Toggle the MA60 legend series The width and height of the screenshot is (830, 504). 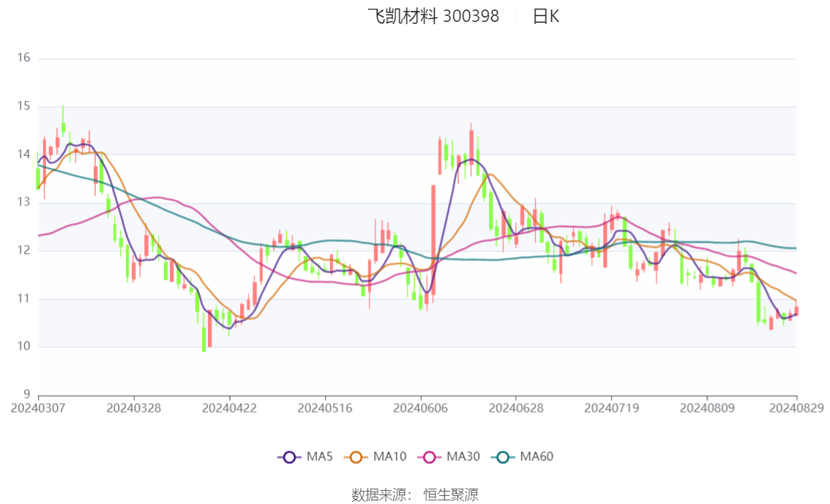[x=523, y=457]
